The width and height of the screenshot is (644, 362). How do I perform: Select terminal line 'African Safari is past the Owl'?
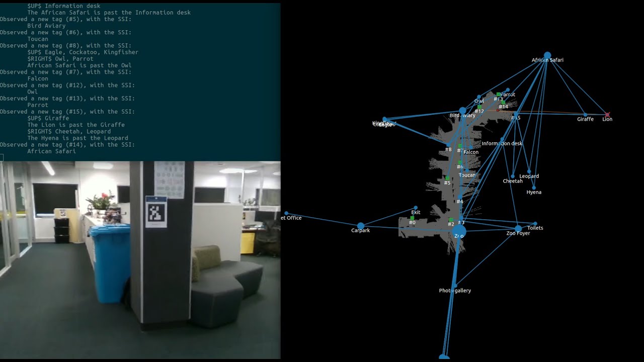click(x=79, y=65)
